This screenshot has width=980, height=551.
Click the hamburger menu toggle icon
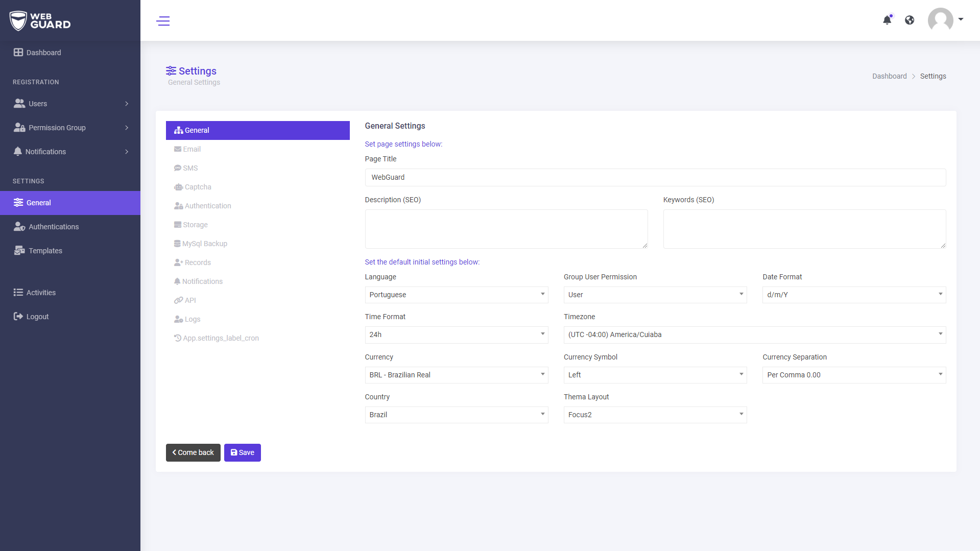click(x=163, y=21)
